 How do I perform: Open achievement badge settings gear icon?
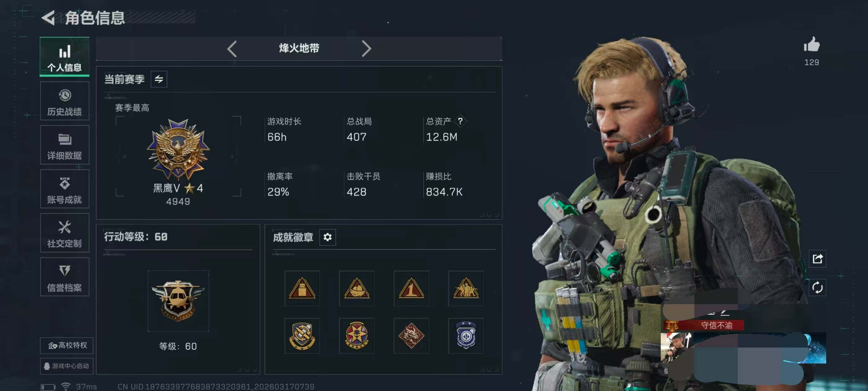click(x=327, y=237)
